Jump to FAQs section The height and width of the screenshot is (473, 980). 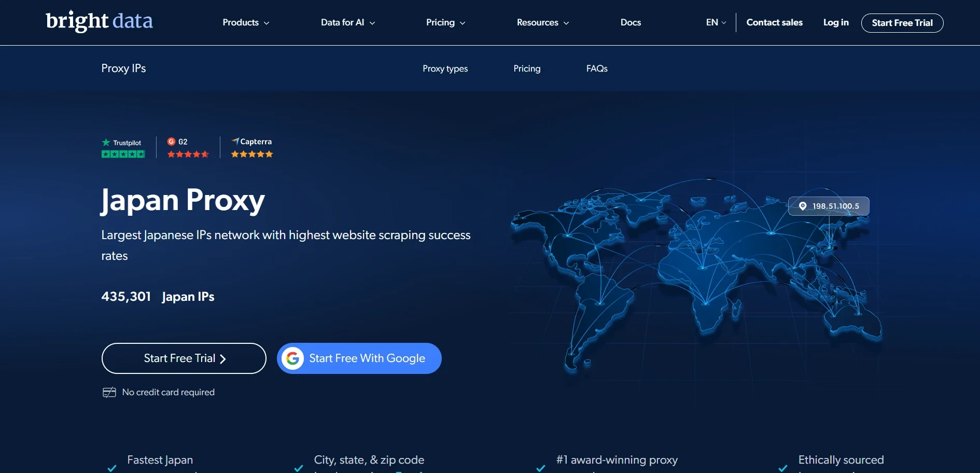[597, 68]
